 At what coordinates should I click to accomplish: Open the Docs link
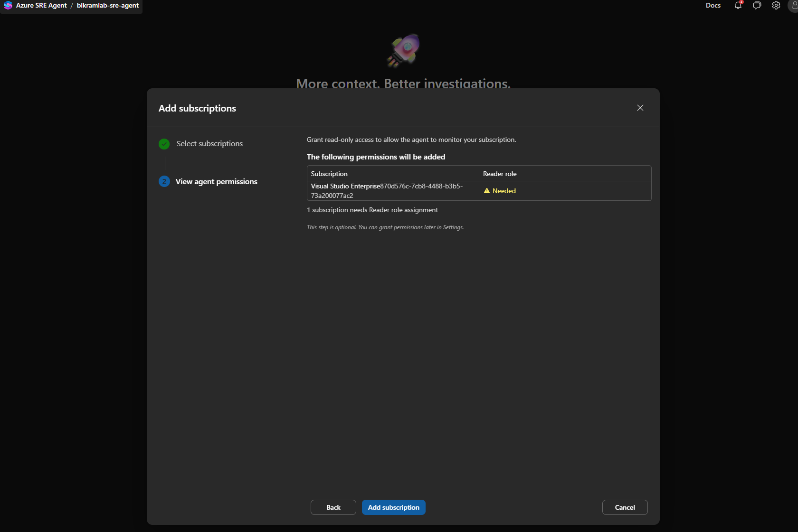click(x=713, y=5)
